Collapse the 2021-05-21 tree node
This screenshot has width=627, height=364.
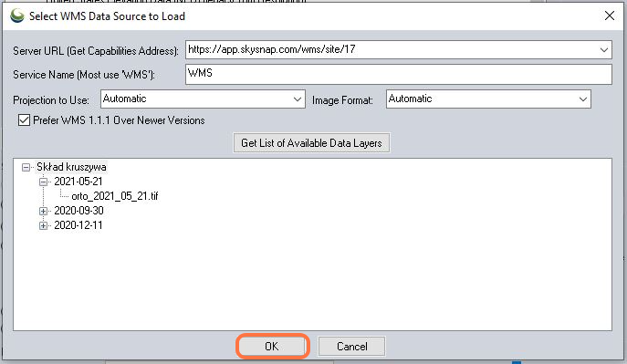[44, 182]
